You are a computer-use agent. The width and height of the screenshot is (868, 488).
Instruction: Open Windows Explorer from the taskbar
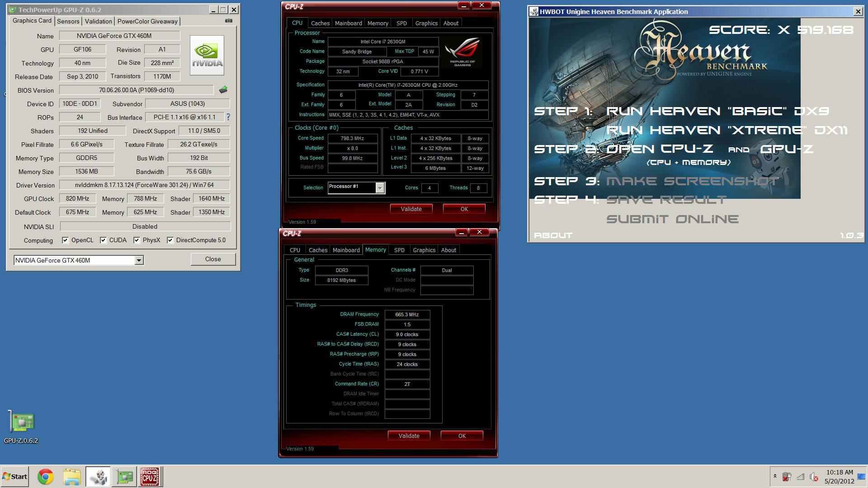[71, 477]
